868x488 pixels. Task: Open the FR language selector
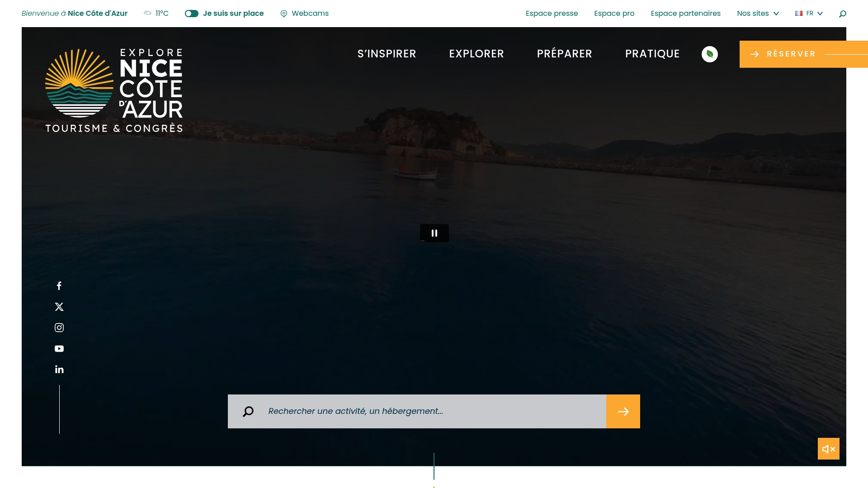click(x=809, y=14)
